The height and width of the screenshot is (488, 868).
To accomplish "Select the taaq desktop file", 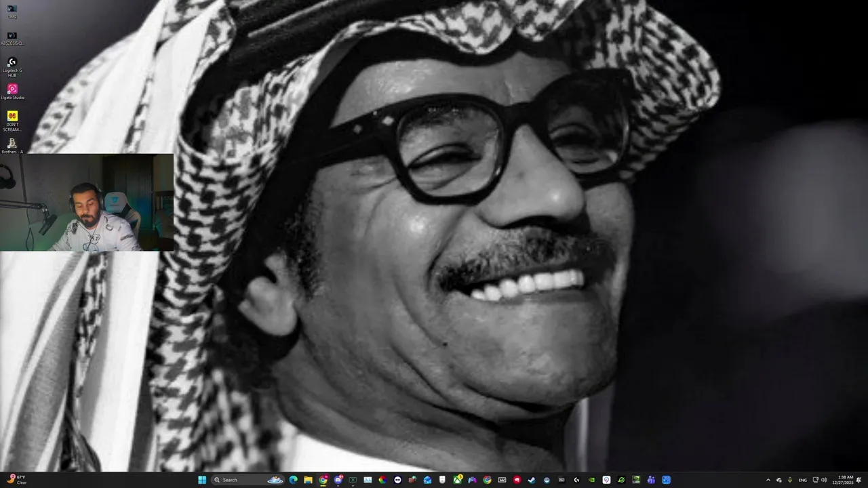I will click(12, 11).
